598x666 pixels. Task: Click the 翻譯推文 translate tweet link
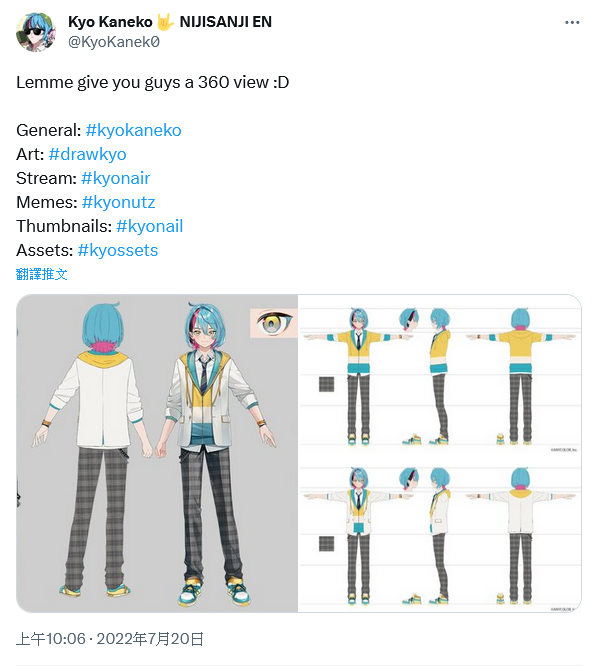pyautogui.click(x=42, y=274)
